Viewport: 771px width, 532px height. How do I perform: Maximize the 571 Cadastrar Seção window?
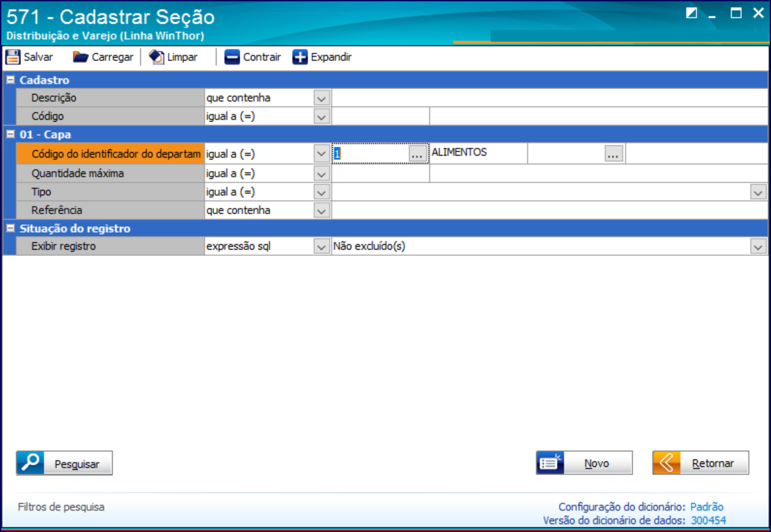(x=736, y=14)
